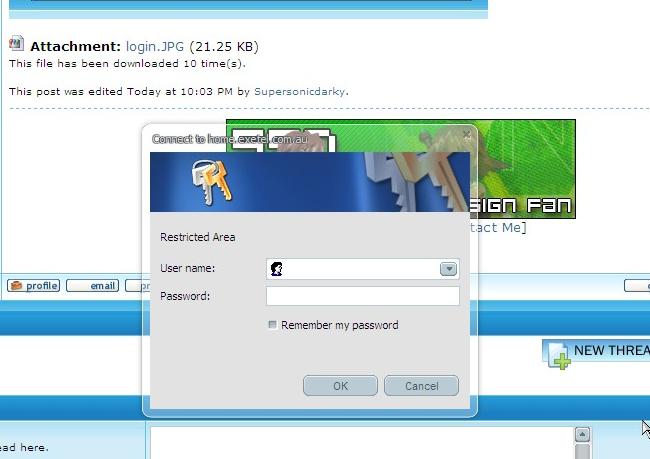Click the user avatar icon in User name field
Image resolution: width=650 pixels, height=459 pixels.
pyautogui.click(x=277, y=269)
